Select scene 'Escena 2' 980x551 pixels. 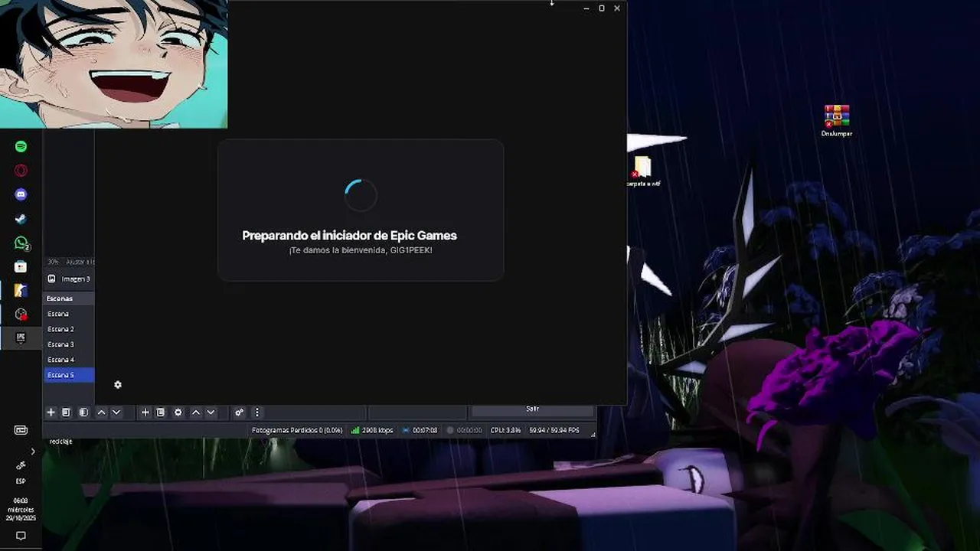(69, 329)
